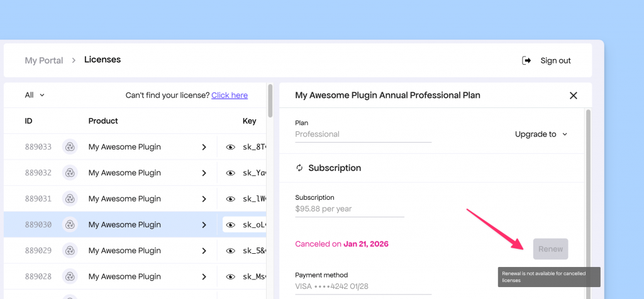Image resolution: width=644 pixels, height=299 pixels.
Task: Toggle key visibility for license 889028
Action: tap(230, 276)
